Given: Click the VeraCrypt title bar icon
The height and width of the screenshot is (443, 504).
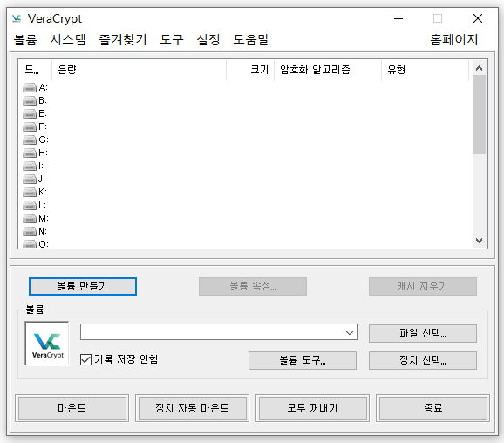Looking at the screenshot, I should (17, 18).
